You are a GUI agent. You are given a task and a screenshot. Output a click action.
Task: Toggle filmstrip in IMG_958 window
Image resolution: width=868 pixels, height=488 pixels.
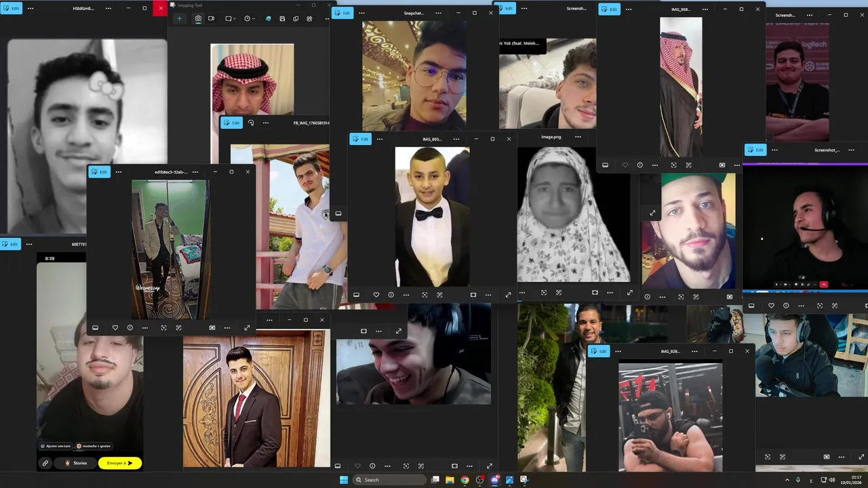tap(606, 165)
